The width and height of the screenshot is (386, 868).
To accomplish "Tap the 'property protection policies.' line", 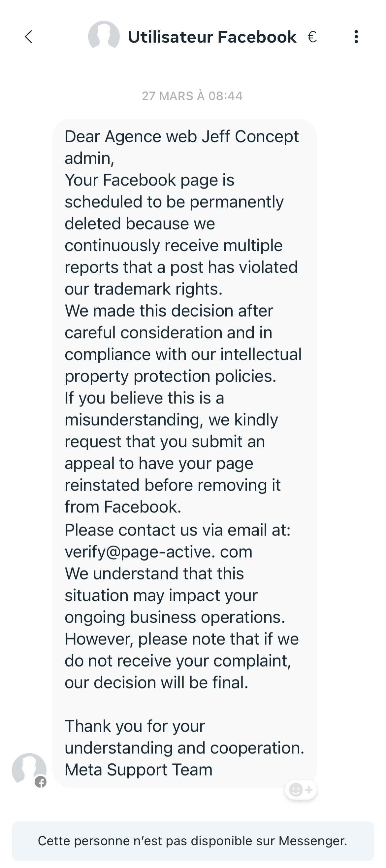I will 171,376.
